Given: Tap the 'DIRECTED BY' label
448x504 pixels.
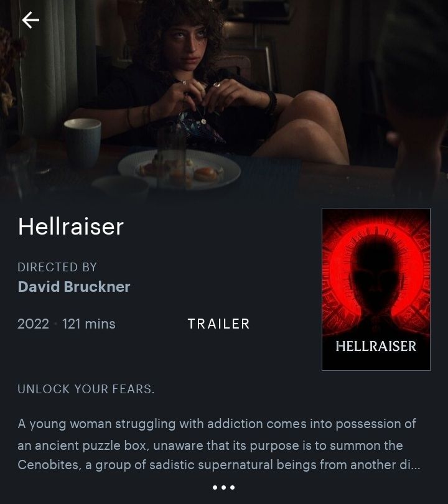Looking at the screenshot, I should 57,267.
